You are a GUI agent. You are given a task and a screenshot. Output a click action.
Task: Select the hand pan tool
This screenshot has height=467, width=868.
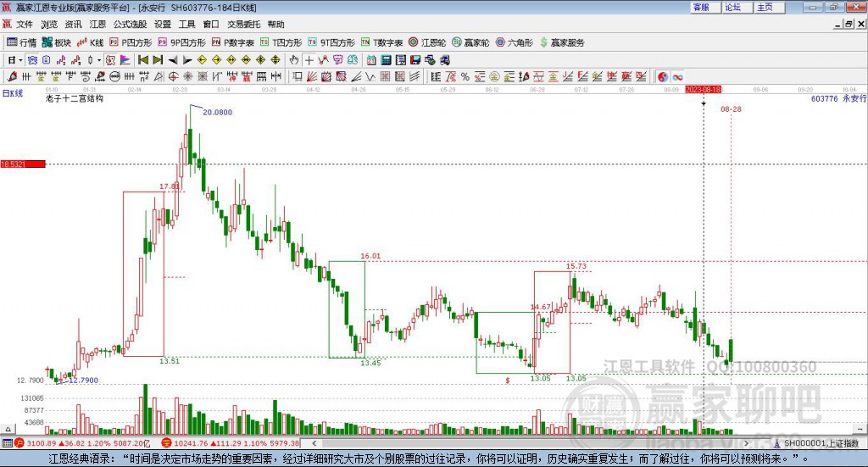pyautogui.click(x=294, y=60)
